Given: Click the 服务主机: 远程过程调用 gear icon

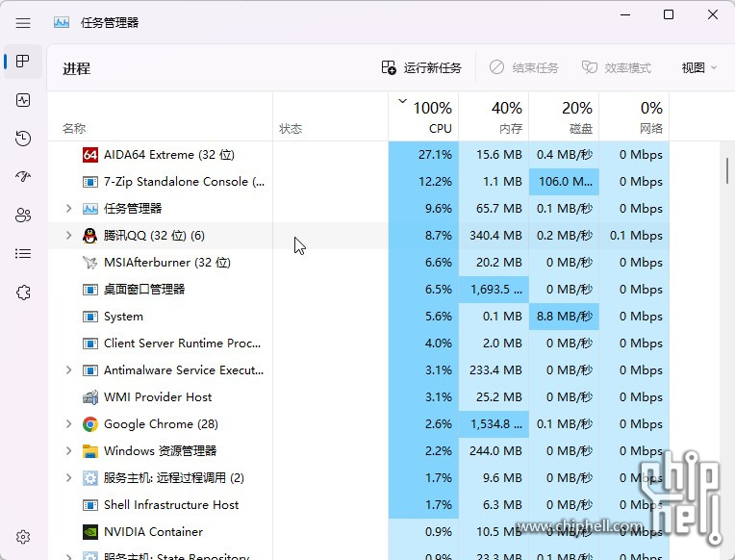Looking at the screenshot, I should 90,478.
